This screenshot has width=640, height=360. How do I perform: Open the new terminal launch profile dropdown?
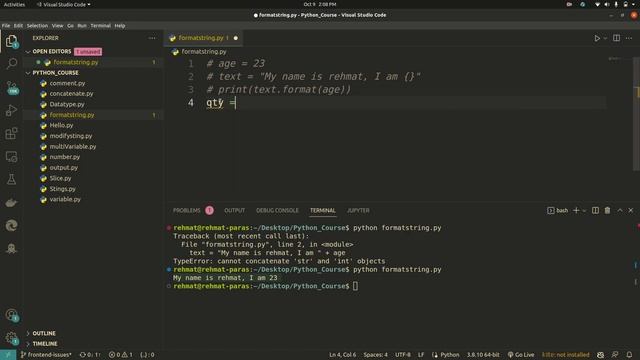click(x=584, y=211)
